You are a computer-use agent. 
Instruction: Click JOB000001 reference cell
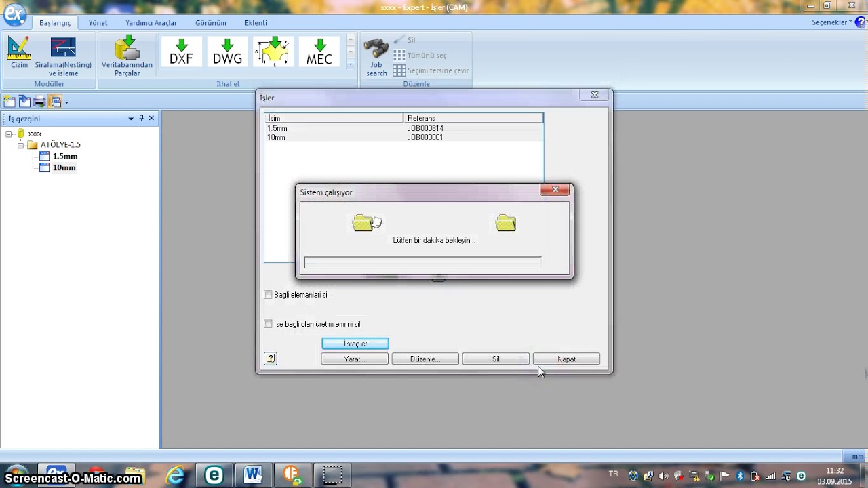pos(425,137)
